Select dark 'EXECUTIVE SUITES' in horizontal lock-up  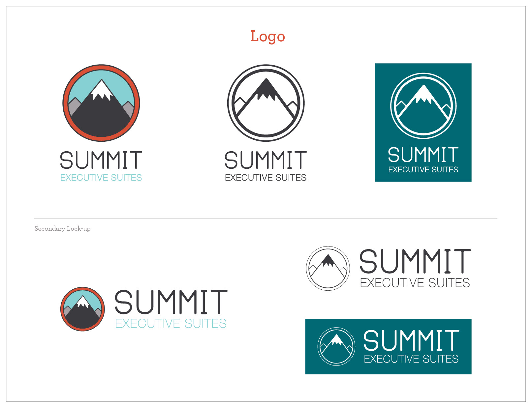[415, 283]
